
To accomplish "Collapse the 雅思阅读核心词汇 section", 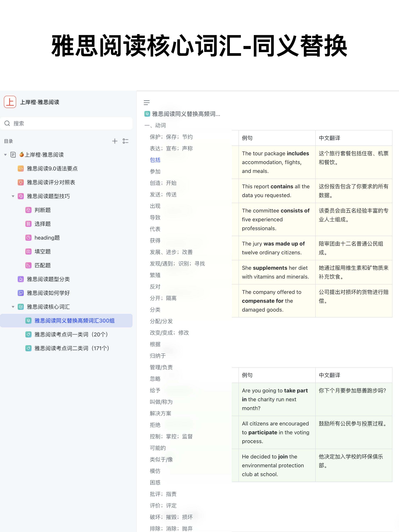I will [x=13, y=307].
